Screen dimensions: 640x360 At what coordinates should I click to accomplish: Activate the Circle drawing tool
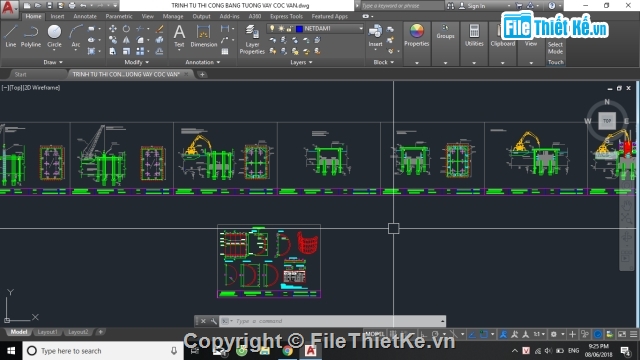pyautogui.click(x=54, y=36)
